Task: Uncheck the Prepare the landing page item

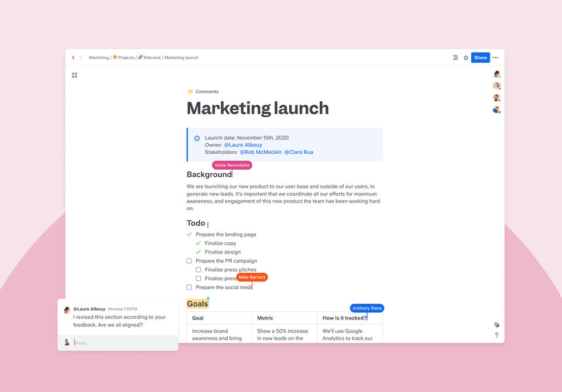Action: click(x=189, y=235)
